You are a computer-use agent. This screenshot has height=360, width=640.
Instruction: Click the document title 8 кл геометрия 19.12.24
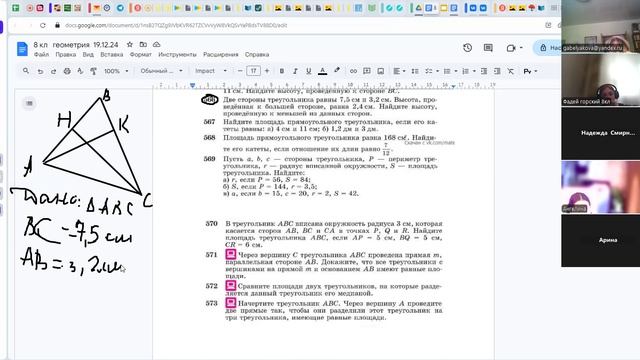(x=76, y=44)
